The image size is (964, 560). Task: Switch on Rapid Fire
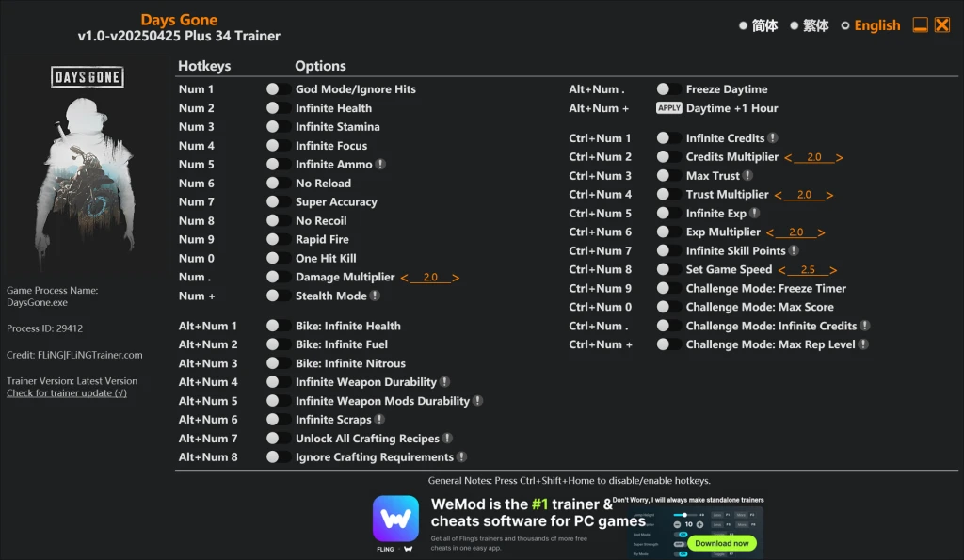[x=278, y=239]
